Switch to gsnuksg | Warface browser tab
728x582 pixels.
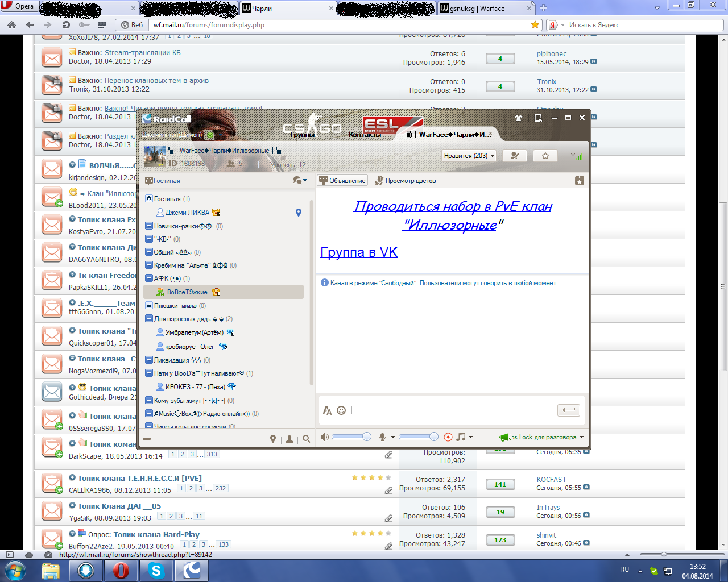(x=486, y=8)
